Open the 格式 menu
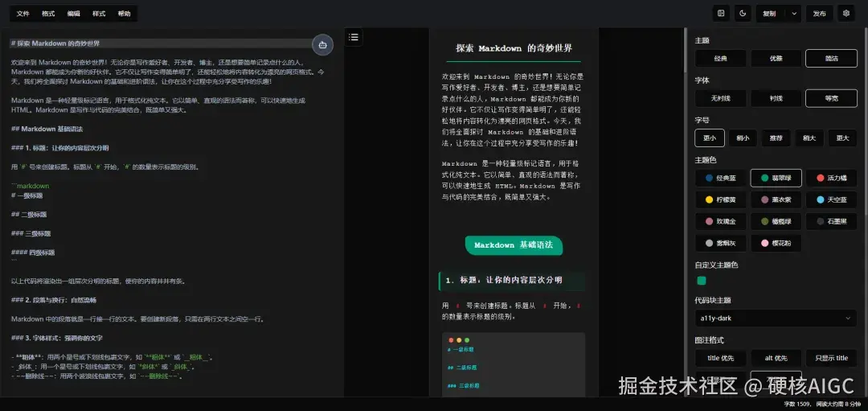Image resolution: width=868 pixels, height=411 pixels. click(48, 14)
